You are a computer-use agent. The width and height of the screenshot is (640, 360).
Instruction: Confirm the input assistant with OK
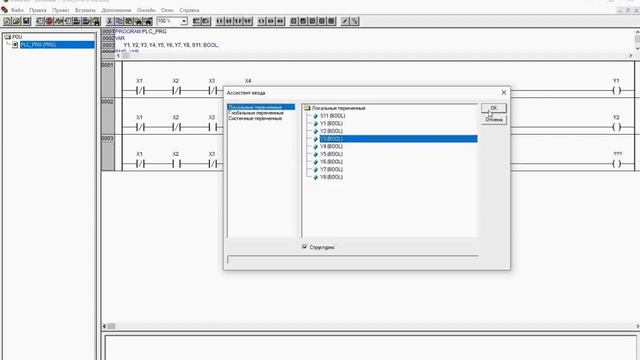[x=493, y=108]
